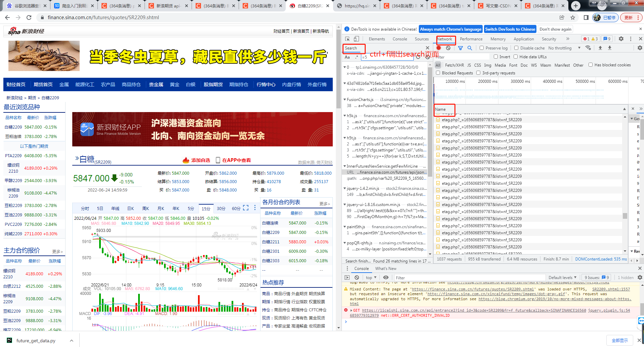Close the Search panel tab
644x347 pixels.
point(427,48)
